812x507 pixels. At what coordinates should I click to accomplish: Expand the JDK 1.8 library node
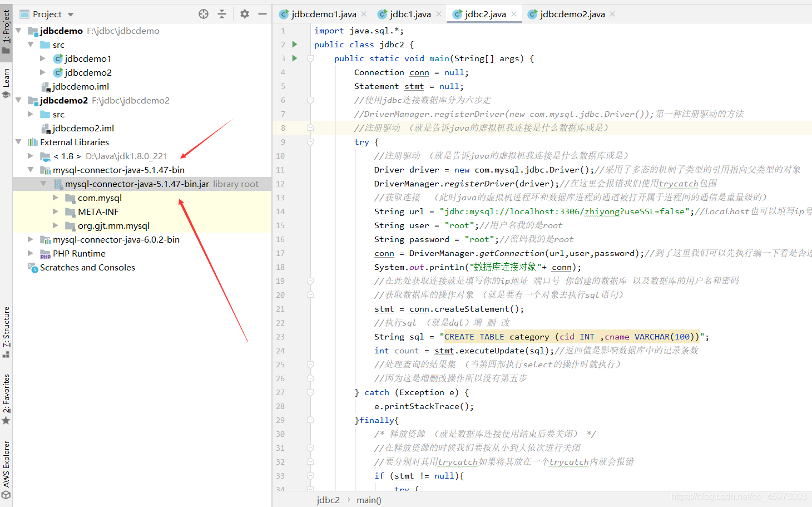pyautogui.click(x=31, y=156)
